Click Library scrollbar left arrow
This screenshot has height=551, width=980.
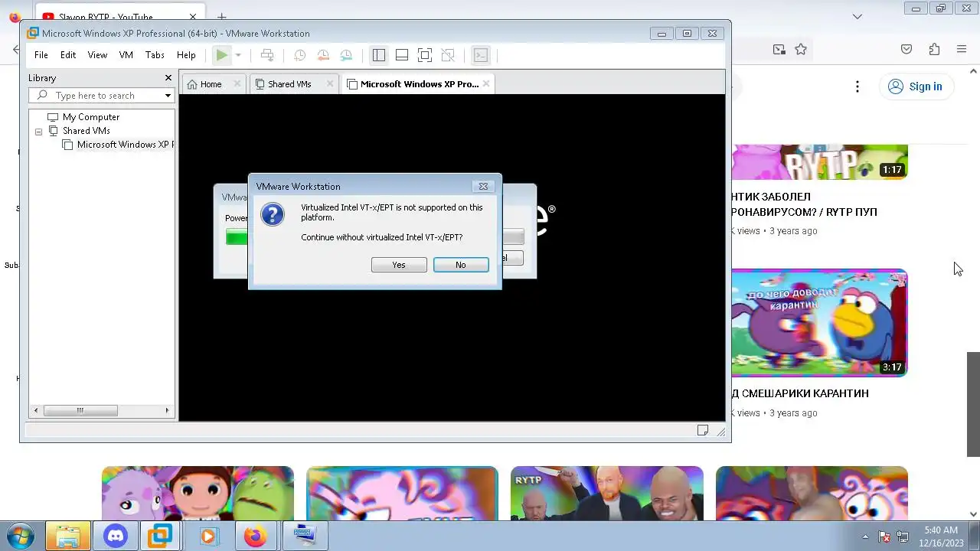click(36, 411)
